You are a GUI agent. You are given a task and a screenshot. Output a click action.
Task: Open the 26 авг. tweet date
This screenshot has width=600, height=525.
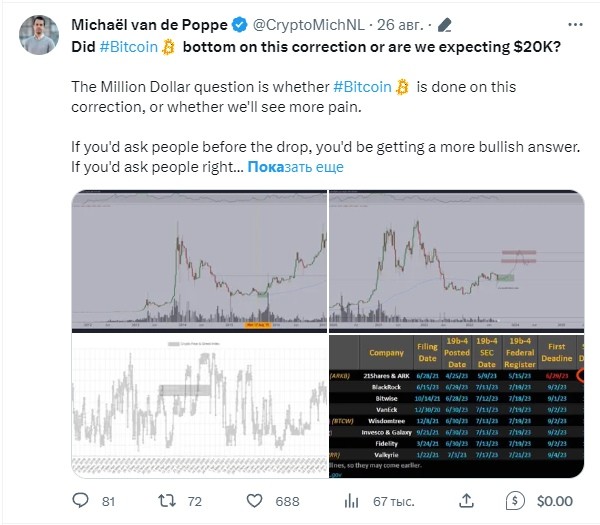400,25
